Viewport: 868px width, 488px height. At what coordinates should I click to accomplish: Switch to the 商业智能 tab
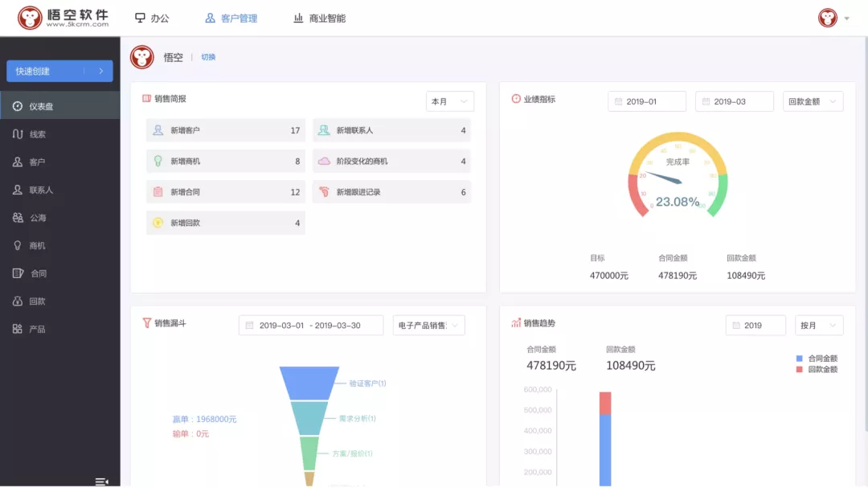coord(321,16)
